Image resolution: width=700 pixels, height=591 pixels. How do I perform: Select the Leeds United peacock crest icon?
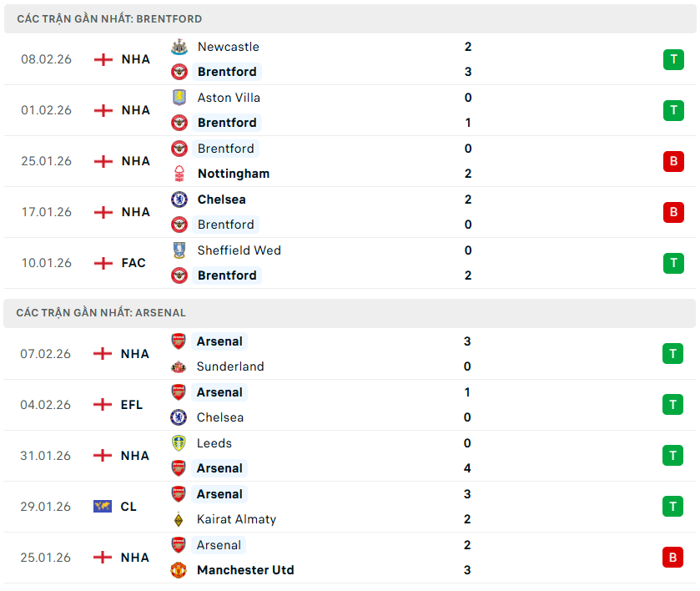coord(178,443)
